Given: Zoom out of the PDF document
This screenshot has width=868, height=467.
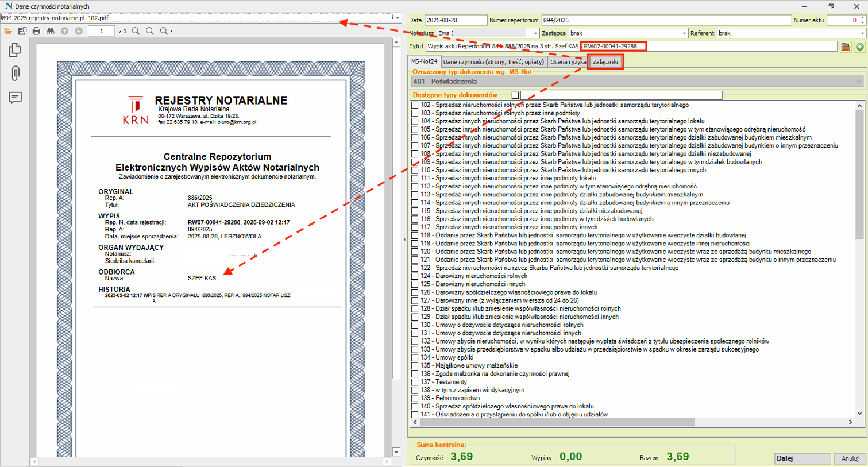Looking at the screenshot, I should click(136, 31).
